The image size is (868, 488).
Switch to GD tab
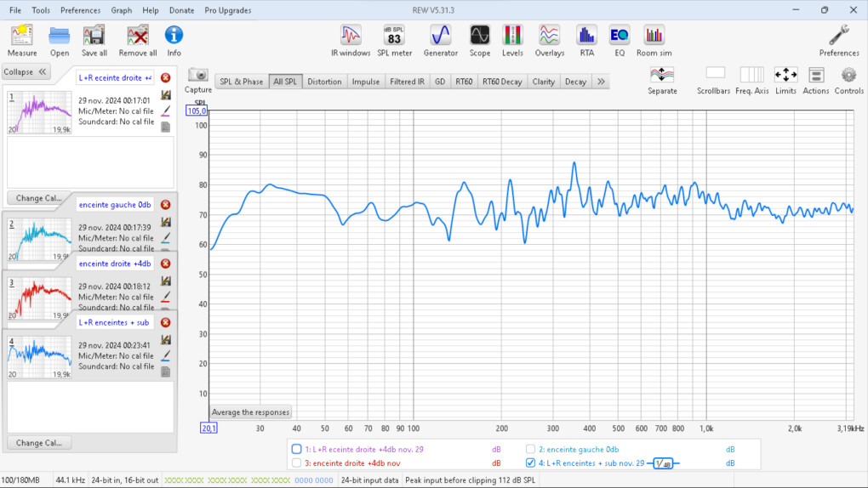point(440,82)
